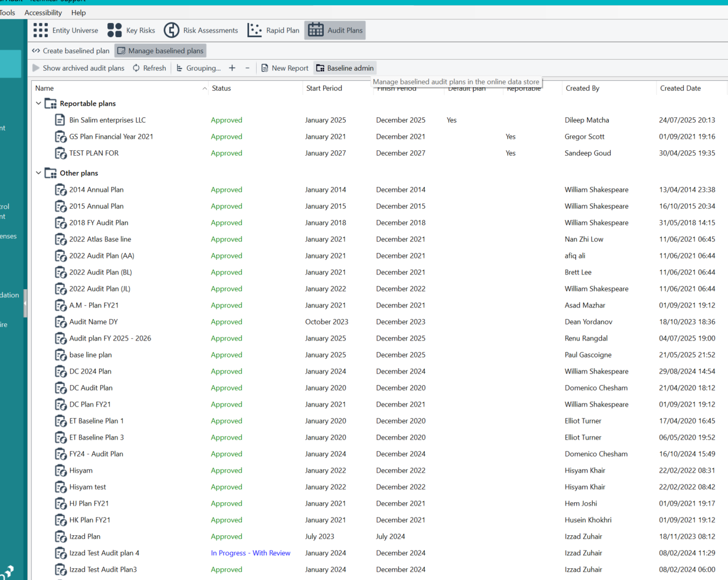Open the Help menu
This screenshot has width=728, height=580.
point(78,12)
